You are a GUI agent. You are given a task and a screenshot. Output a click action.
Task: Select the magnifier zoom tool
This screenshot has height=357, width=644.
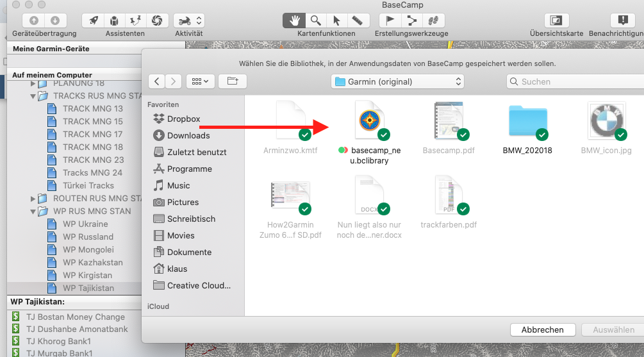point(315,21)
